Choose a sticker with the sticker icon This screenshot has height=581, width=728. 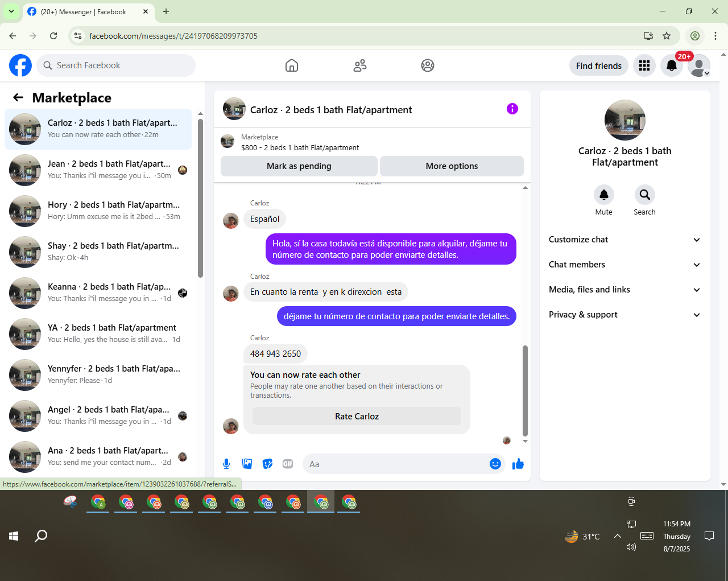(267, 464)
